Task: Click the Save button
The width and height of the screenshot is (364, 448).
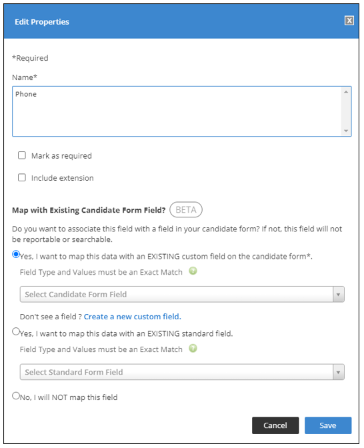Action: (328, 425)
